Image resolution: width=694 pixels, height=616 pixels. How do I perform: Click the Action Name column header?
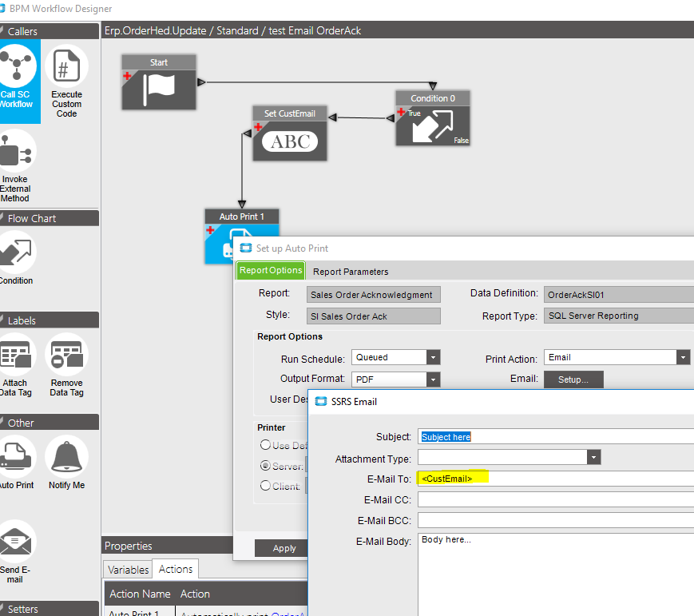[140, 594]
